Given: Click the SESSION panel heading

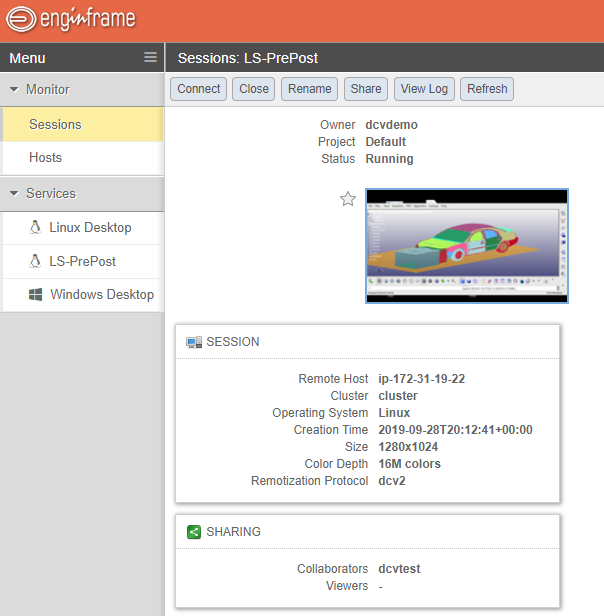Looking at the screenshot, I should [x=233, y=342].
